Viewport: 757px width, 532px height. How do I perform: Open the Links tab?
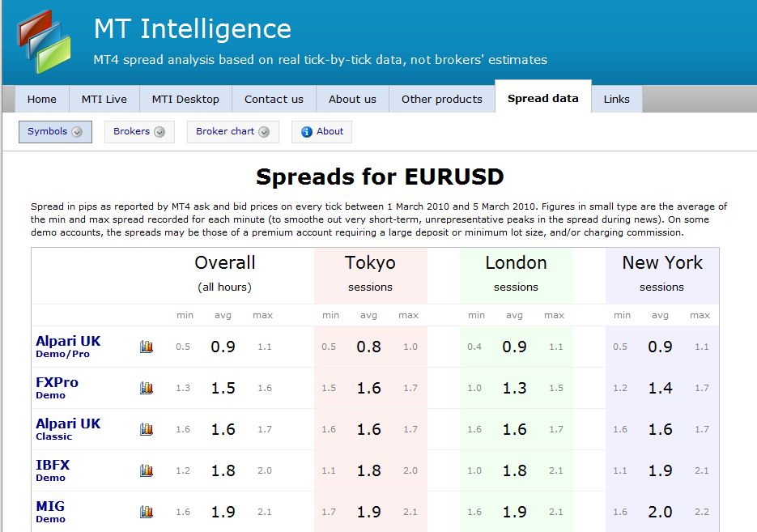coord(616,99)
